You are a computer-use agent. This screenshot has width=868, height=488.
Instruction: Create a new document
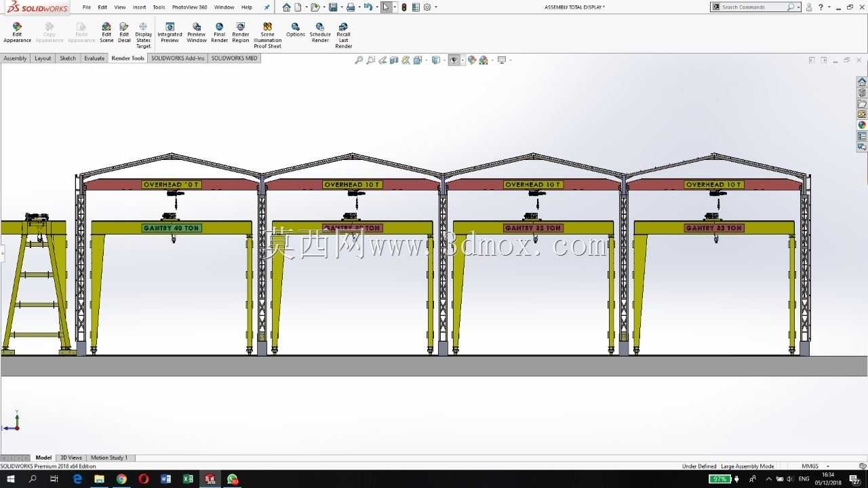pyautogui.click(x=298, y=7)
